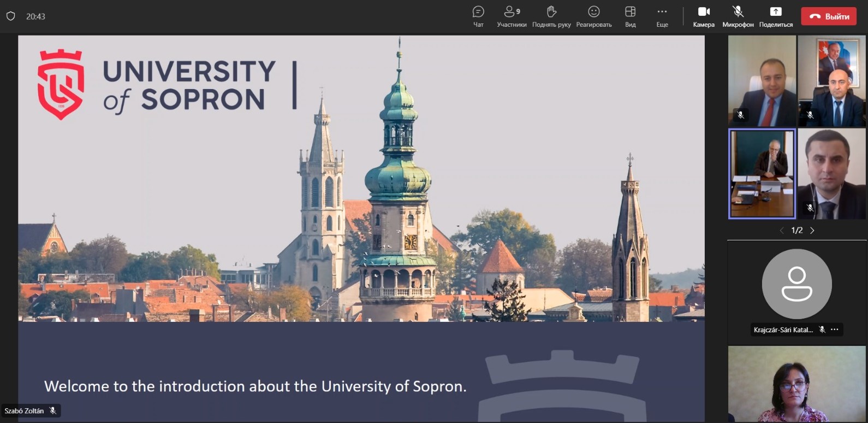Click the Krajczár-Sári Katalin avatar placeholder
The width and height of the screenshot is (868, 423).
pyautogui.click(x=796, y=284)
